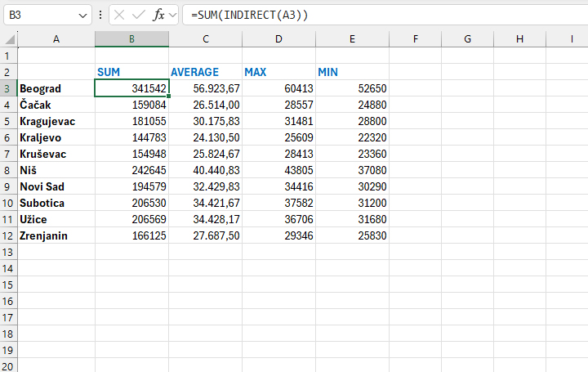Select column H header
Image resolution: width=588 pixels, height=372 pixels.
[x=519, y=39]
